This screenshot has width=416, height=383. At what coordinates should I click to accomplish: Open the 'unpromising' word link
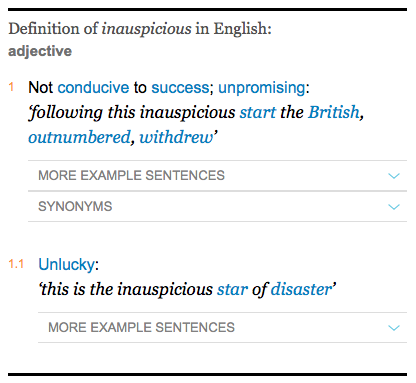(262, 88)
